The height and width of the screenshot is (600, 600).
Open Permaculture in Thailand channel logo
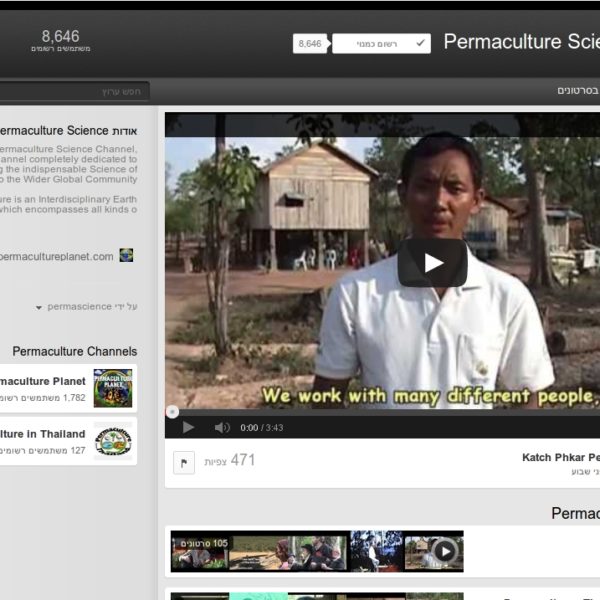tap(113, 441)
